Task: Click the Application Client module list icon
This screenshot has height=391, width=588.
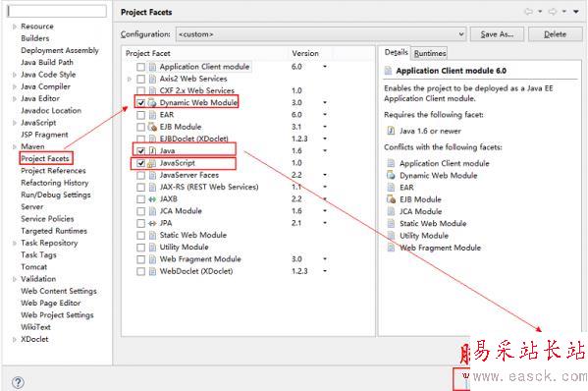Action: point(152,67)
